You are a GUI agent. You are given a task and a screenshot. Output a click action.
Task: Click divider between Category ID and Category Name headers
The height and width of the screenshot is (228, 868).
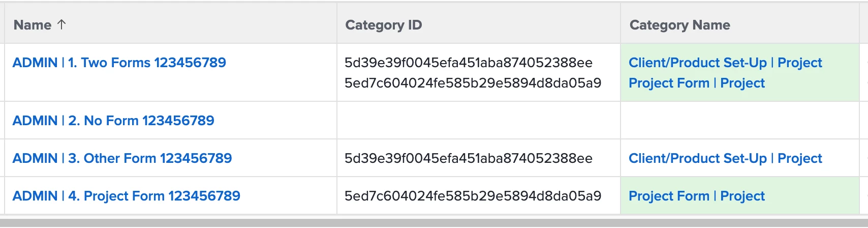click(621, 24)
